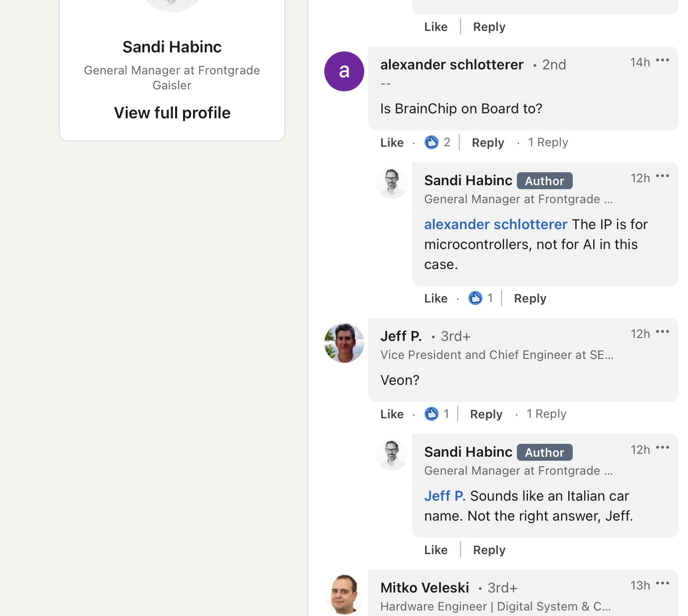Screen dimensions: 688x616
Task: Expand the 1 Reply thread under BrainChip comment
Action: coord(548,143)
